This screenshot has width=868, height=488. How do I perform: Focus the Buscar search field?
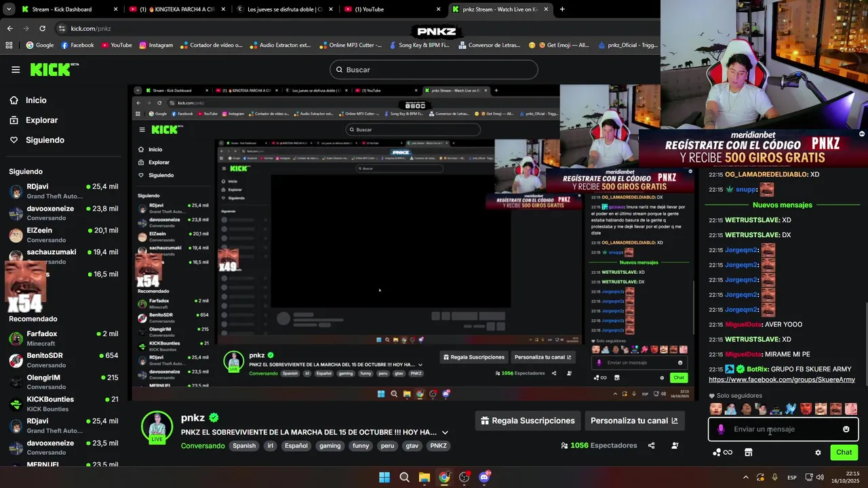(x=434, y=70)
